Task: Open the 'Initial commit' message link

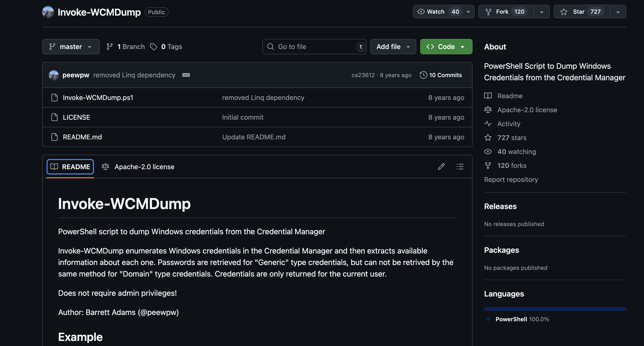Action: click(x=243, y=117)
